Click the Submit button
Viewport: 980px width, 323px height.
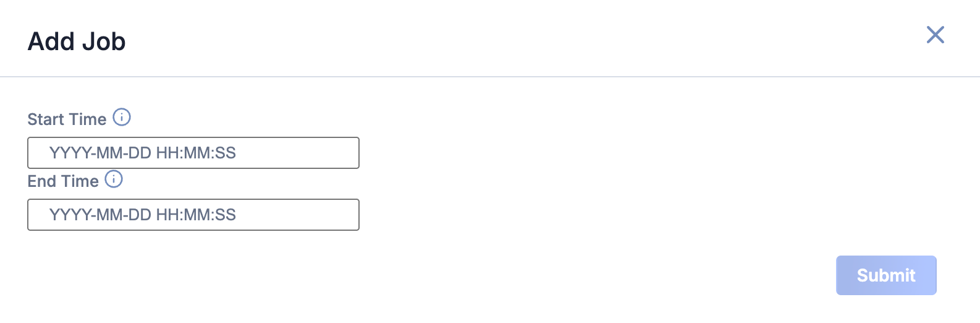pos(886,275)
